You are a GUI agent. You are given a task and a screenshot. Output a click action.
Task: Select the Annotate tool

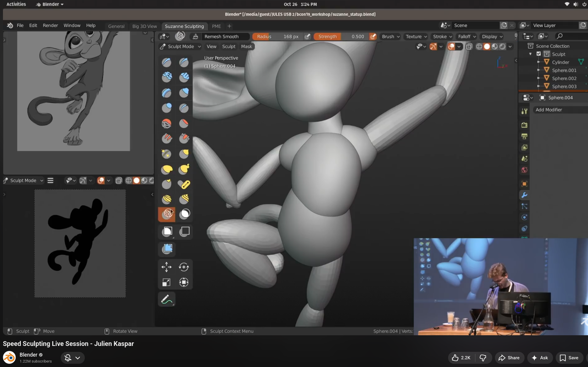166,299
